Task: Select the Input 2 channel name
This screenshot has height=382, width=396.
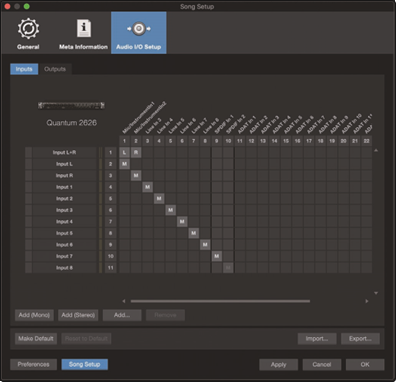Action: (x=64, y=199)
